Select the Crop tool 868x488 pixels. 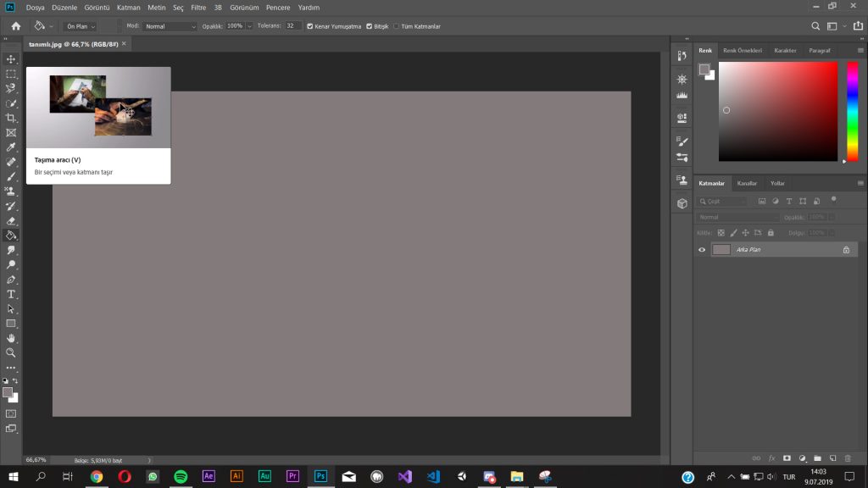(11, 118)
